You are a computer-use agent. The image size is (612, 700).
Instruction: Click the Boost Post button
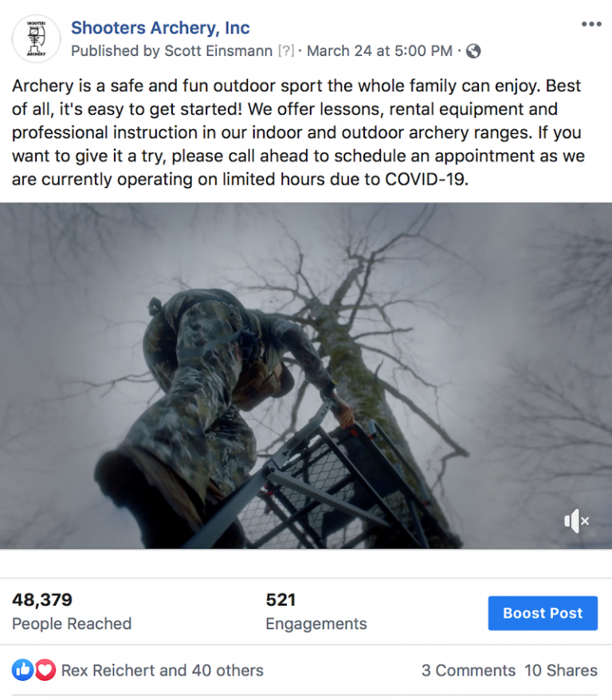[543, 613]
